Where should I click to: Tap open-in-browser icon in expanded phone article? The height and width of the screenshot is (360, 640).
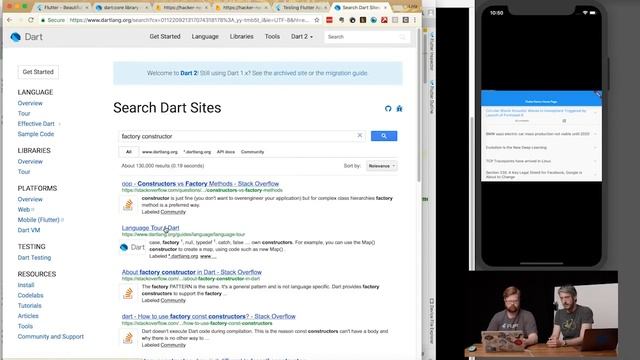(x=564, y=121)
